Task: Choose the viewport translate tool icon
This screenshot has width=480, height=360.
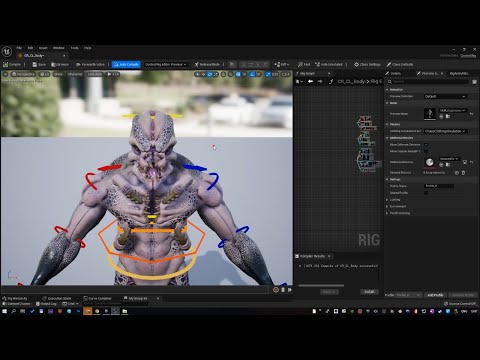Action: tap(203, 74)
